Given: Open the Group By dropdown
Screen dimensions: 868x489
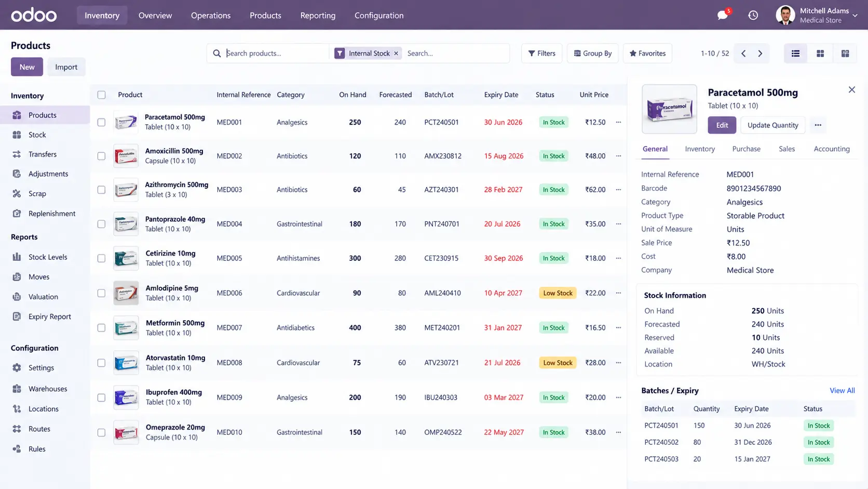Looking at the screenshot, I should tap(592, 53).
